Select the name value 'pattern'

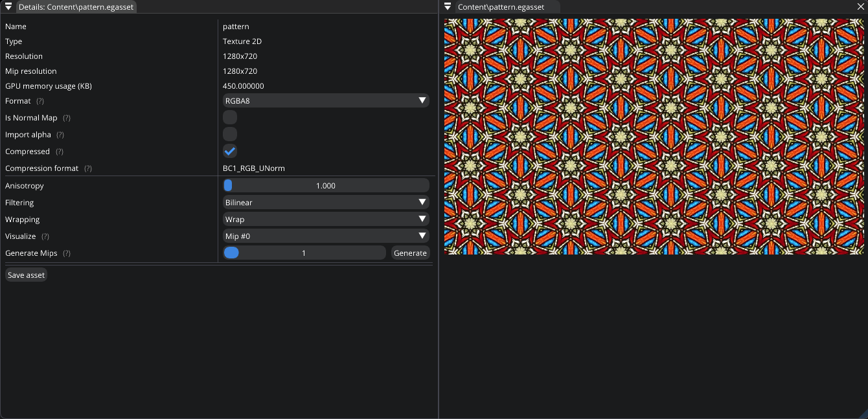click(236, 27)
